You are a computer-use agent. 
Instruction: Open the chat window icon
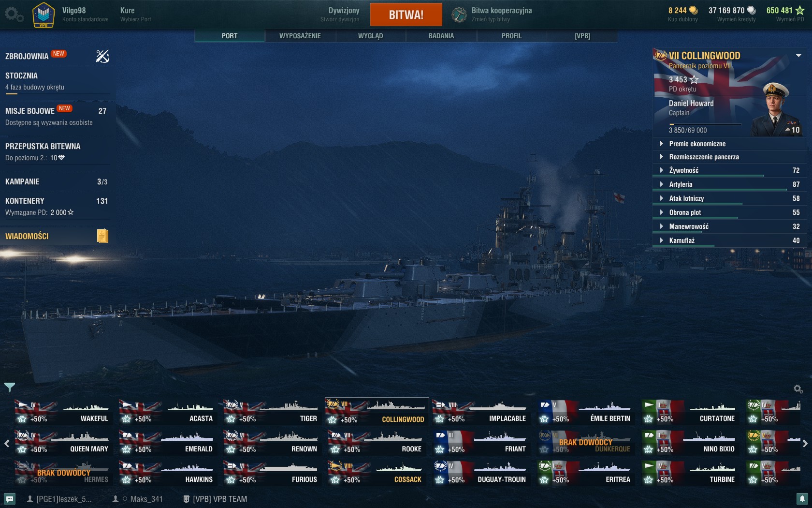point(10,499)
